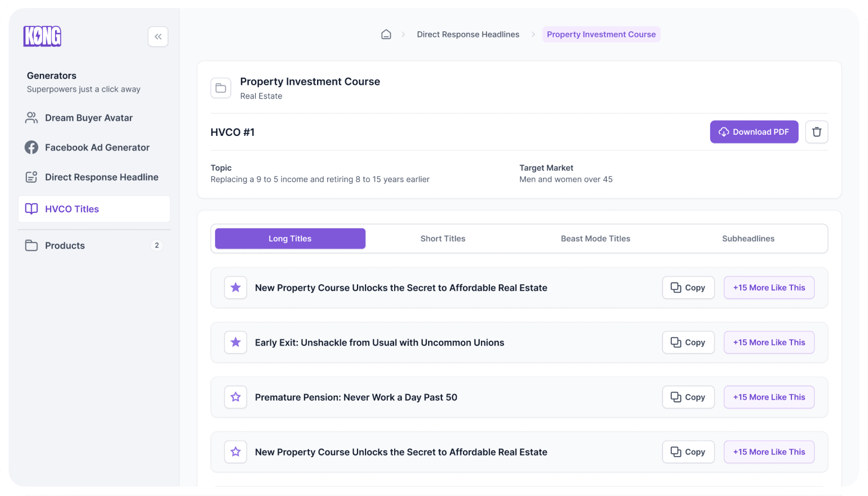Open Direct Response Headlines breadcrumb link
This screenshot has width=868, height=496.
click(468, 35)
